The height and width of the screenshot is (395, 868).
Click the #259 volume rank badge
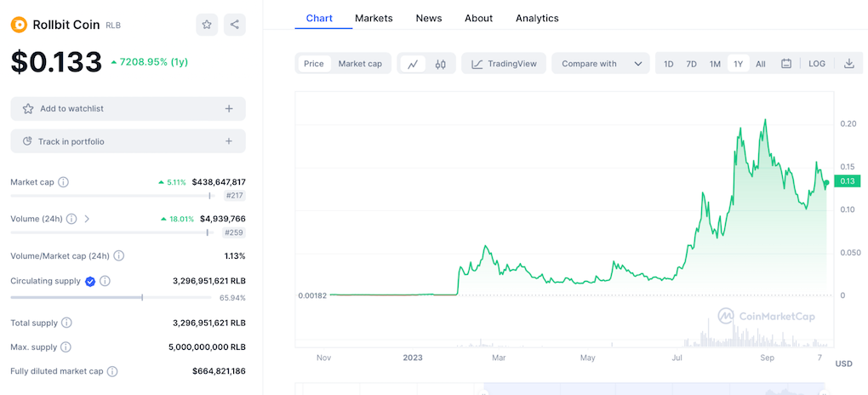click(x=235, y=232)
